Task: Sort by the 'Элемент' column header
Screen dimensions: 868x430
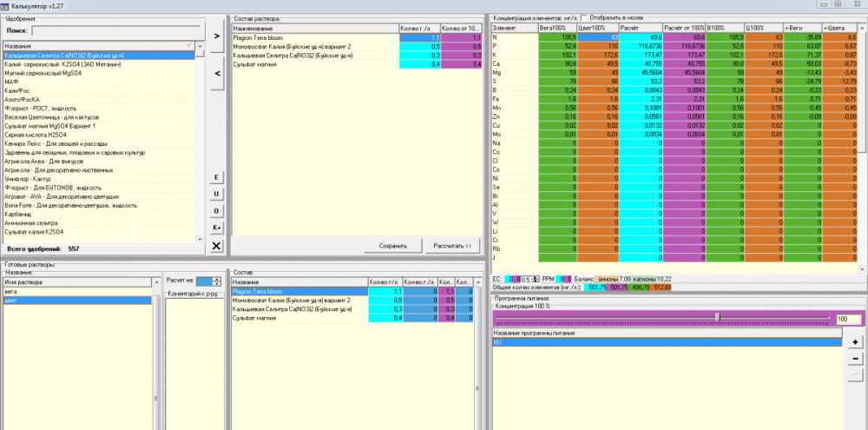Action: pyautogui.click(x=514, y=28)
